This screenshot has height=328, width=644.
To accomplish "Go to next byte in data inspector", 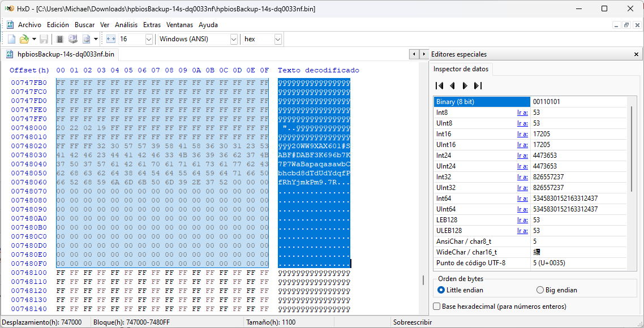I will 465,86.
